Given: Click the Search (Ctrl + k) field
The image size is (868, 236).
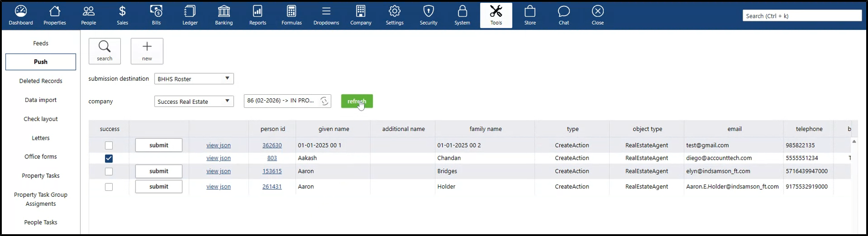Looking at the screenshot, I should click(x=801, y=16).
